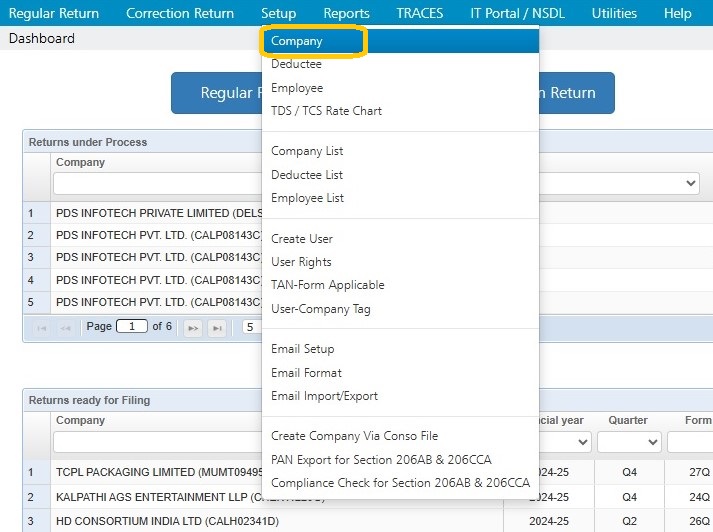Open the Financial year filter dropdown
713x532 pixels.
[x=582, y=442]
